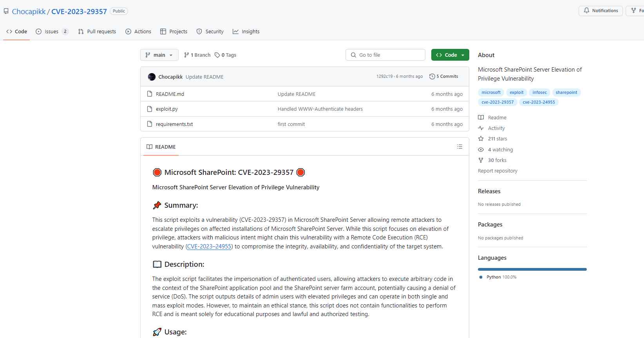644x338 pixels.
Task: Click the Fork button at top right
Action: pyautogui.click(x=635, y=11)
